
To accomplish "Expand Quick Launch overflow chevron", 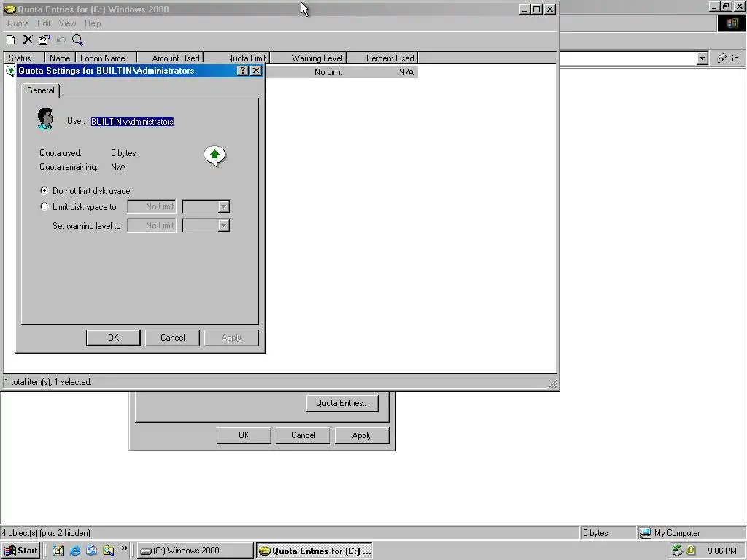I will point(124,548).
